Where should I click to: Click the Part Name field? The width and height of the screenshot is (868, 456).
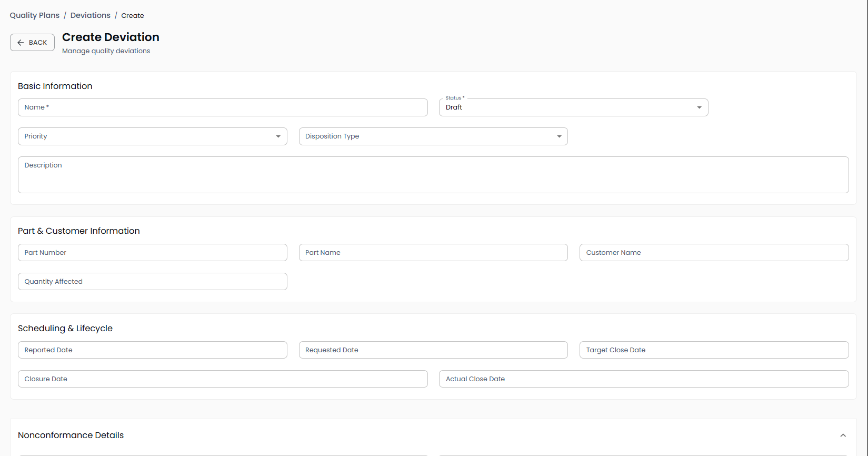click(x=433, y=253)
